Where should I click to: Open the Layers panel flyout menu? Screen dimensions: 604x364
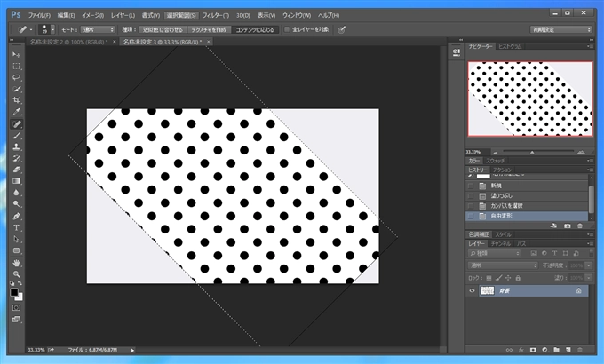click(591, 244)
